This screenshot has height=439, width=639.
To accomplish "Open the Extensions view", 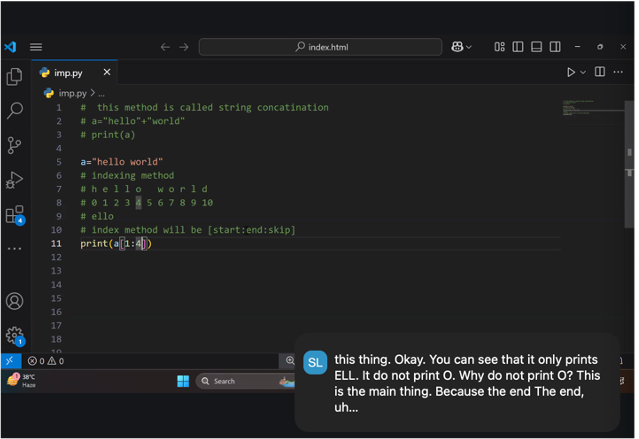I will pos(15,215).
